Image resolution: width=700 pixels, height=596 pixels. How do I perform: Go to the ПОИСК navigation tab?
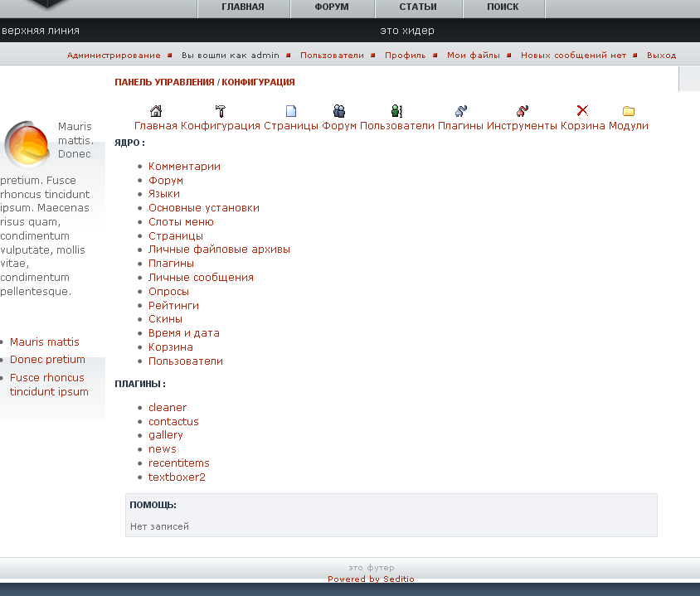[x=503, y=7]
